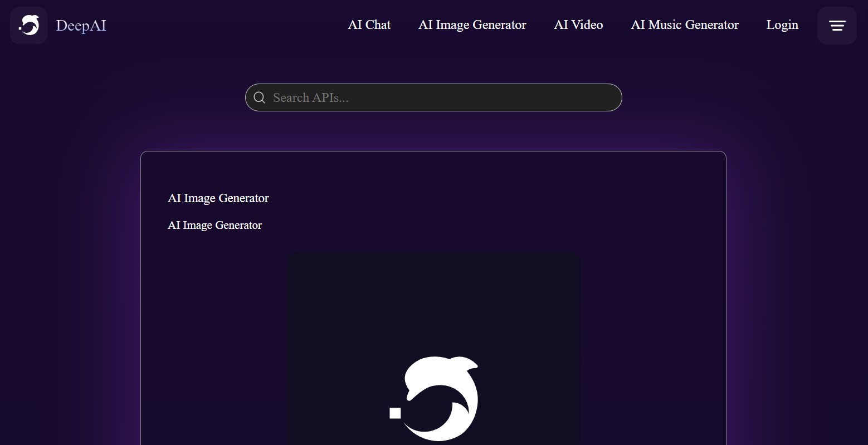Click the first AI Image Generator card title
The height and width of the screenshot is (445, 868).
click(x=218, y=198)
